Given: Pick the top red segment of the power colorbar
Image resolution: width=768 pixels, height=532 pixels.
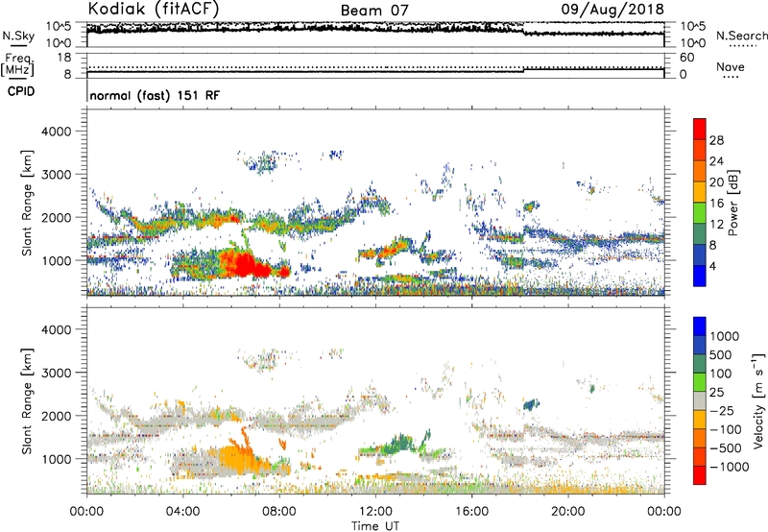Looking at the screenshot, I should click(700, 130).
